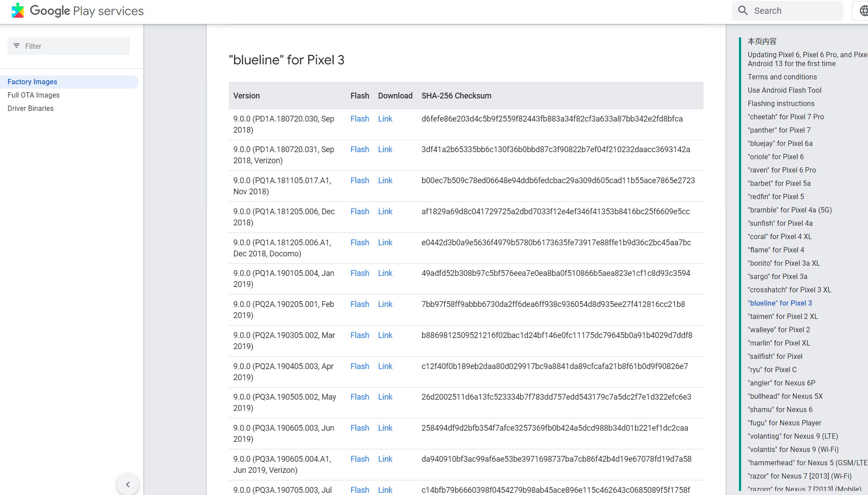This screenshot has height=495, width=868.
Task: Flash the PQ1A.181205.006.A1 Docomo build
Action: click(359, 243)
